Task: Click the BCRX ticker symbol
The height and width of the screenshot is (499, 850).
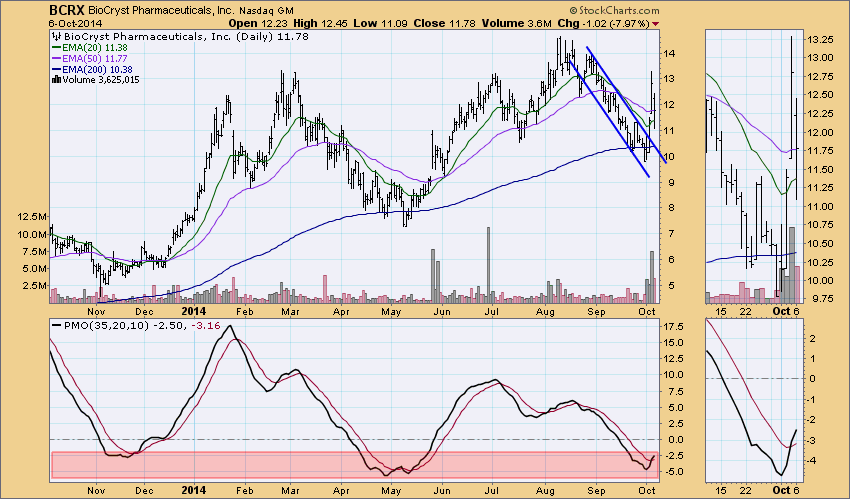Action: 67,10
